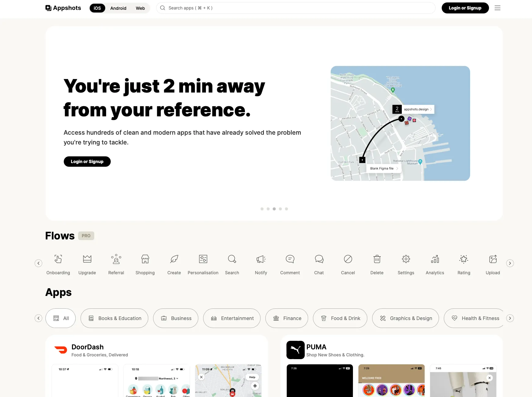Open the Search flow magnifier icon
The width and height of the screenshot is (532, 397).
point(232,259)
